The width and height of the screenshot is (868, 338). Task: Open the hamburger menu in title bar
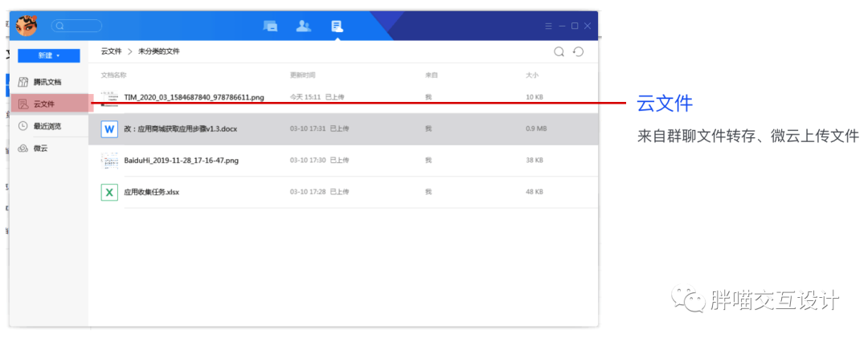click(548, 26)
